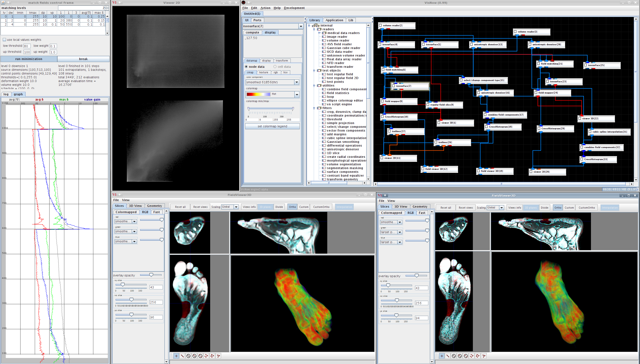The width and height of the screenshot is (640, 364).
Task: Open the Hot colormap dropdown
Action: [x=297, y=95]
